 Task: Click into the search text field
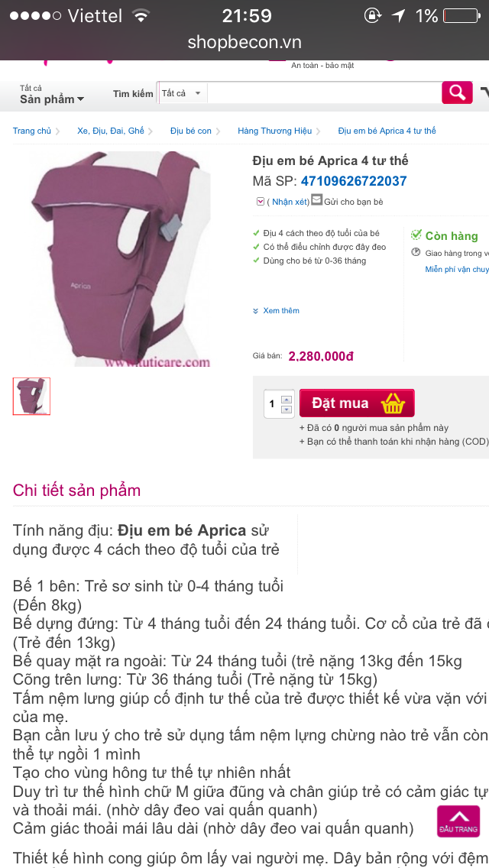pyautogui.click(x=321, y=93)
